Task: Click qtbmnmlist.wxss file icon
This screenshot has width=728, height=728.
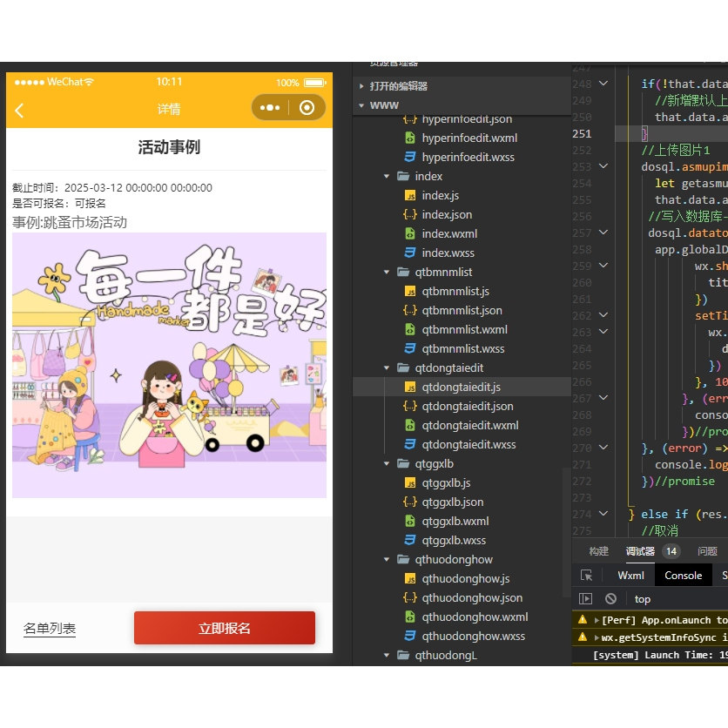Action: pos(410,348)
